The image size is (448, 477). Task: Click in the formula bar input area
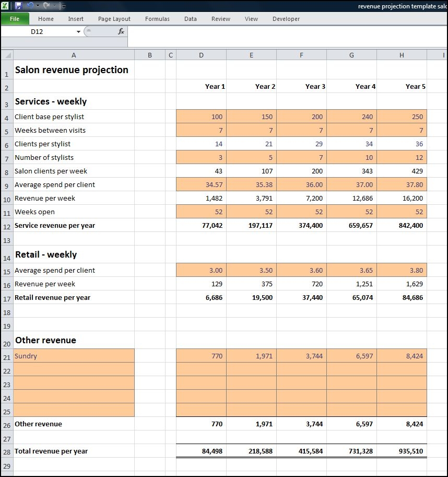[x=287, y=31]
